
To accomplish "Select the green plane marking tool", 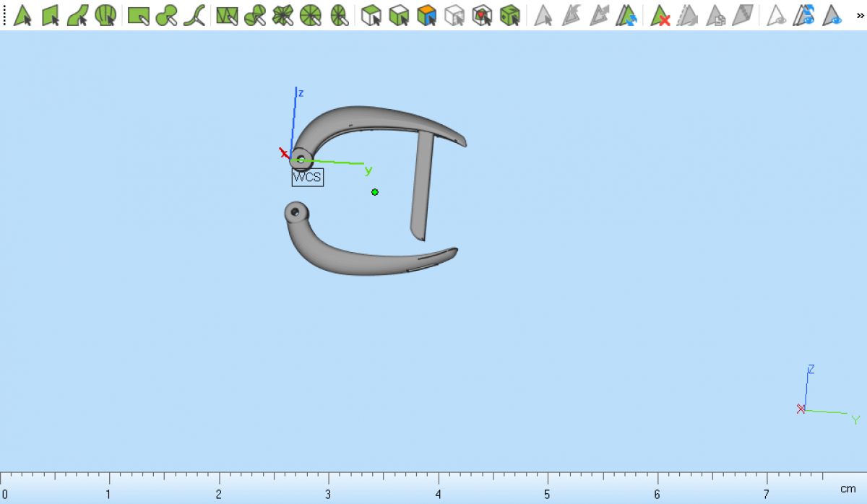I will click(x=51, y=15).
